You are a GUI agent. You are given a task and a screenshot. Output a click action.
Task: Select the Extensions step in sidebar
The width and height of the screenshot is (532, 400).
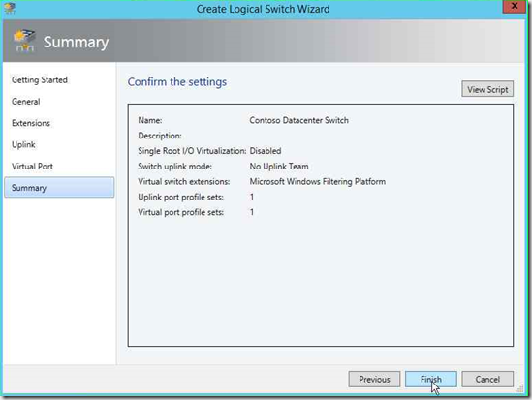point(31,123)
